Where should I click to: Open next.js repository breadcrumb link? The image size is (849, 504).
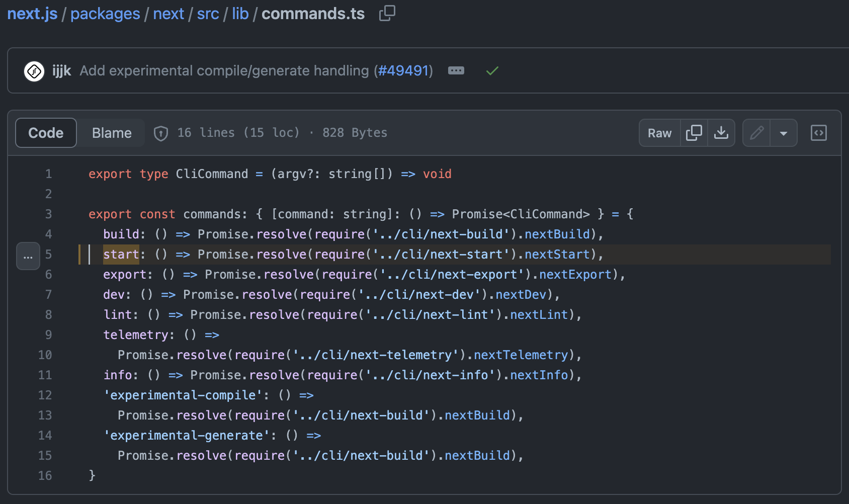point(32,14)
